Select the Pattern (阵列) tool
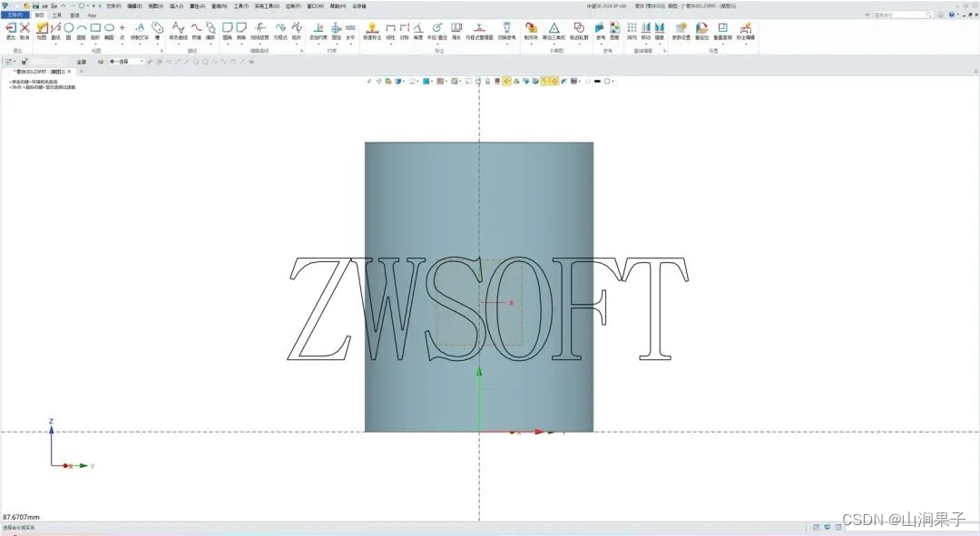 point(632,30)
